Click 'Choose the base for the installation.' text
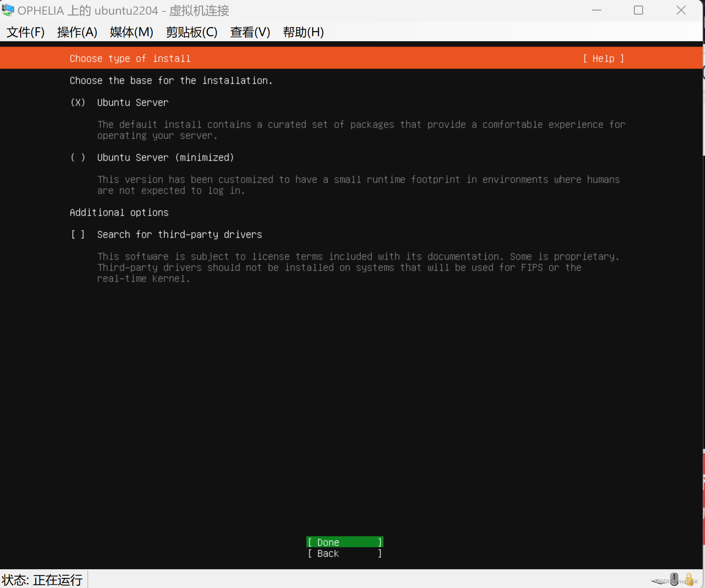 click(x=171, y=81)
